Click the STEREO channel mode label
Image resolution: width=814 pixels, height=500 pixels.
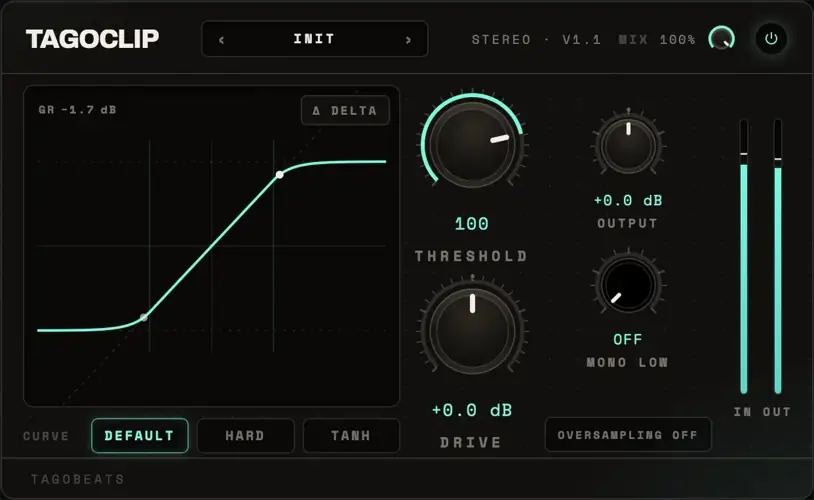pos(501,39)
